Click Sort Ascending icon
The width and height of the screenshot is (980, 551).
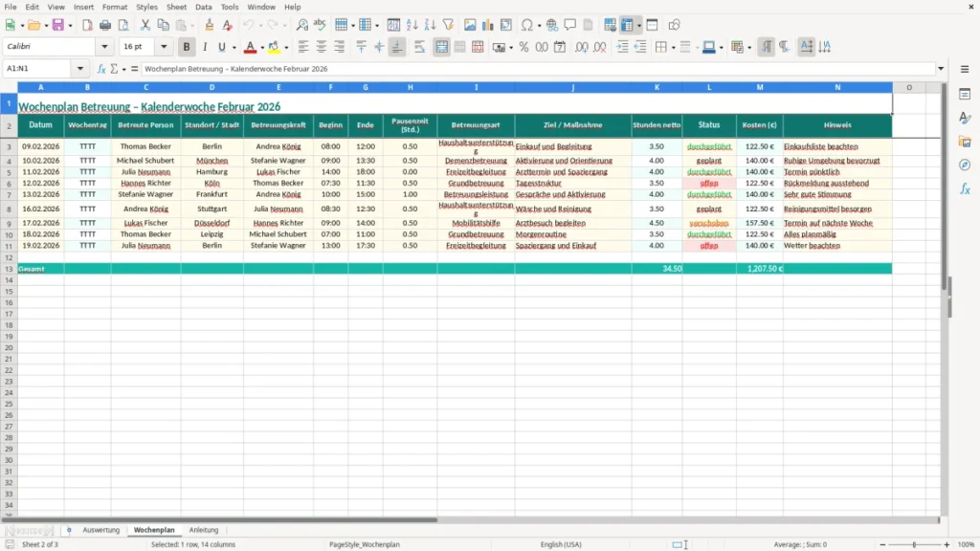(412, 25)
